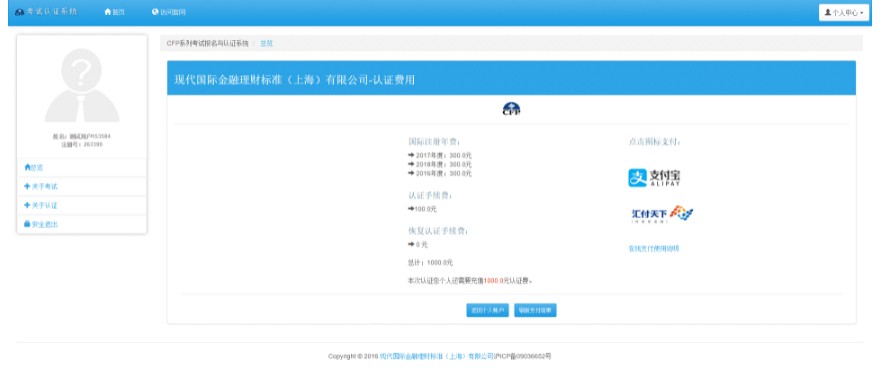Click the placeholder user avatar image
The height and width of the screenshot is (388, 882).
[82, 85]
